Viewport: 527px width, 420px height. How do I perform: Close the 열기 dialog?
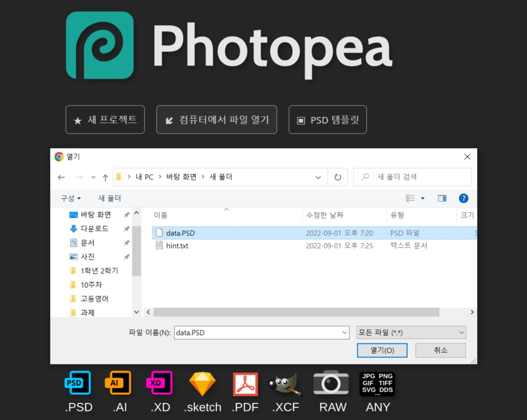click(x=467, y=157)
